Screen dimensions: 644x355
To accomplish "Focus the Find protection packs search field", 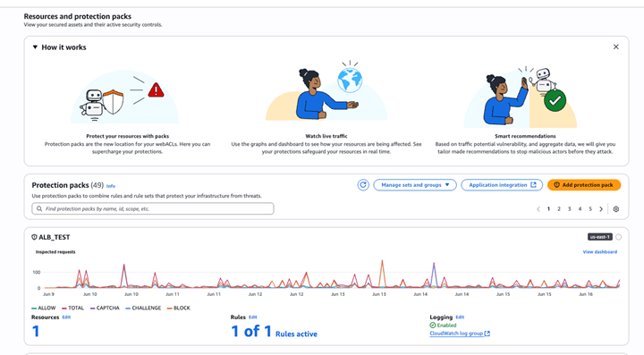I will tap(153, 208).
